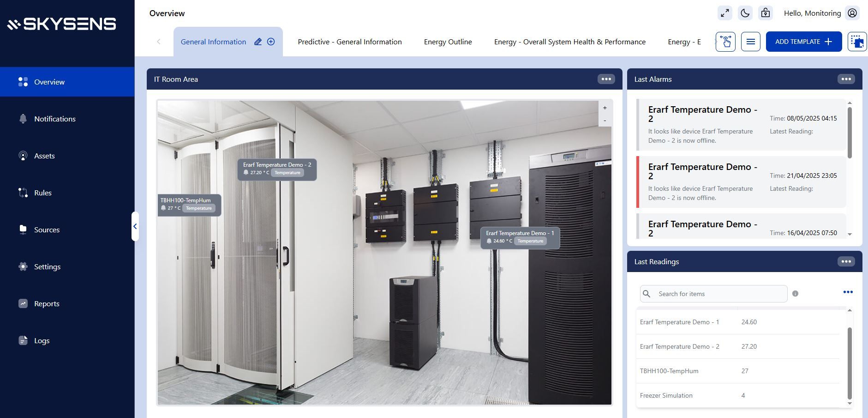Collapse the left sidebar with the chevron handle
Viewport: 868px width, 418px height.
click(135, 226)
